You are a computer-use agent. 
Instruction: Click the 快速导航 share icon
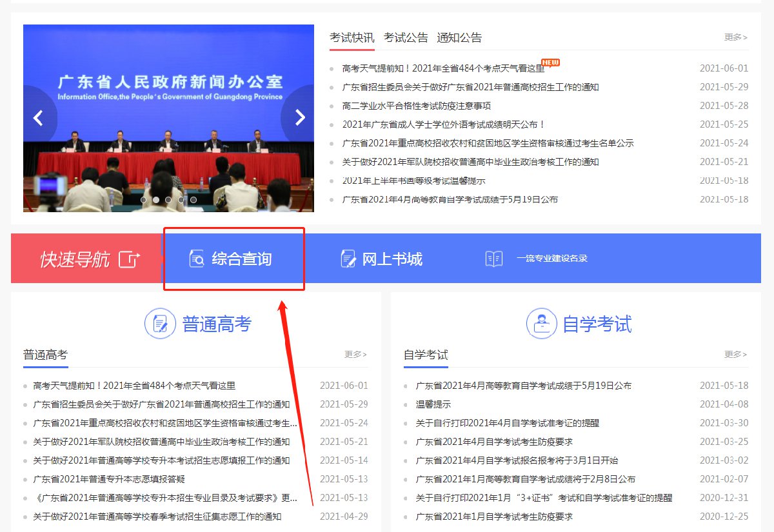(129, 259)
